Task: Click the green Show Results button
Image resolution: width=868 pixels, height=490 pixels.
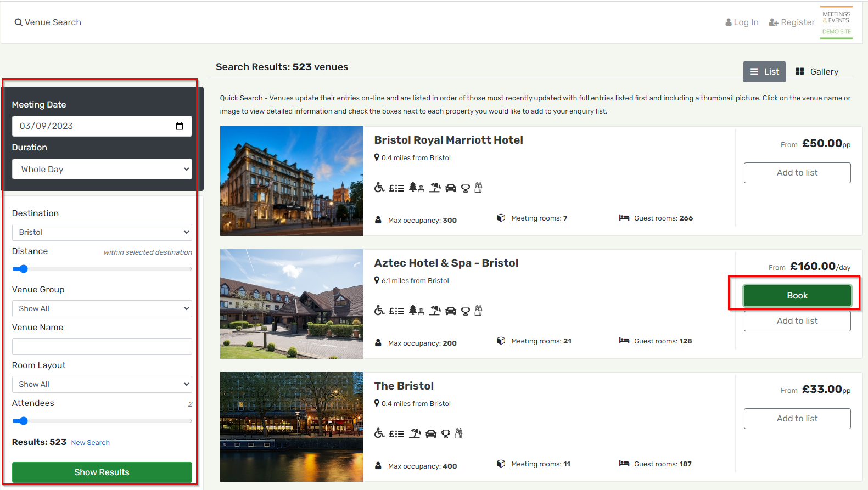Action: pos(102,472)
